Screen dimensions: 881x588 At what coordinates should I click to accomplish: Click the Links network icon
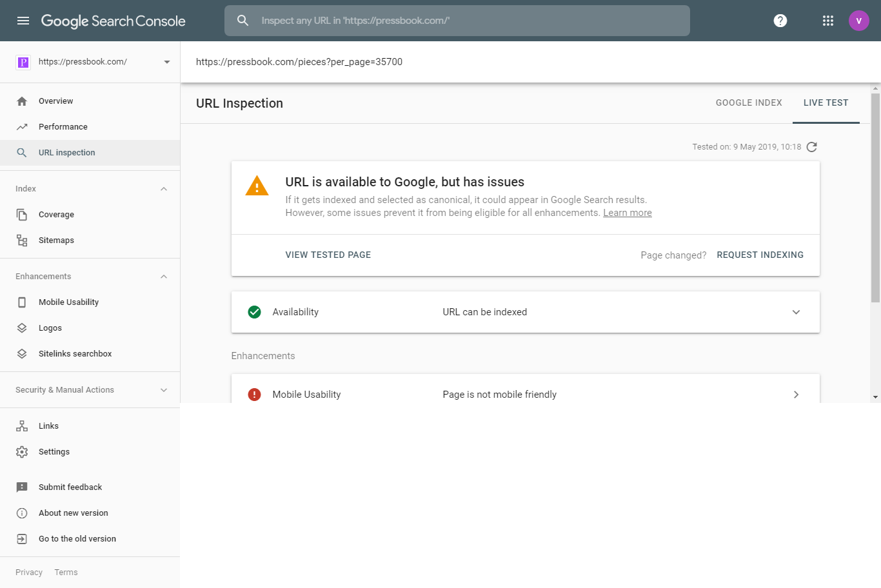point(22,426)
